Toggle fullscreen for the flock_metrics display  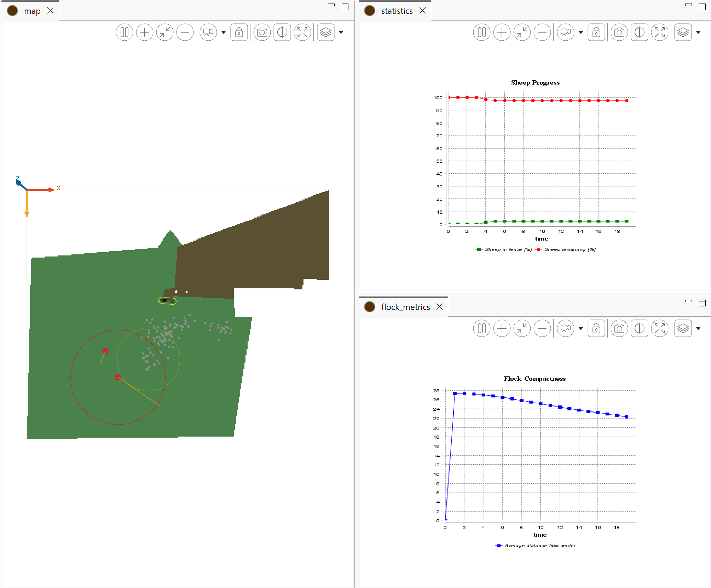click(660, 329)
